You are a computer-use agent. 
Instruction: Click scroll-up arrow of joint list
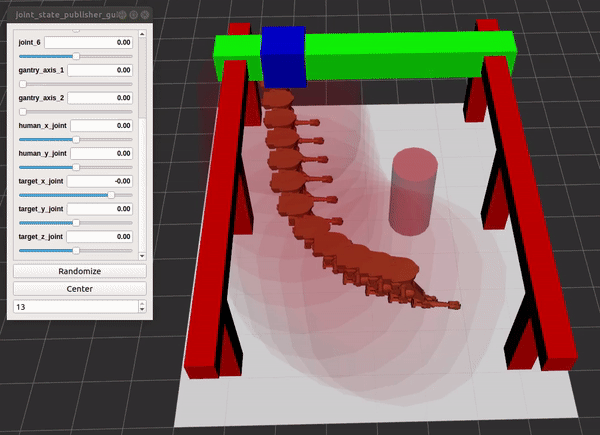pyautogui.click(x=142, y=34)
